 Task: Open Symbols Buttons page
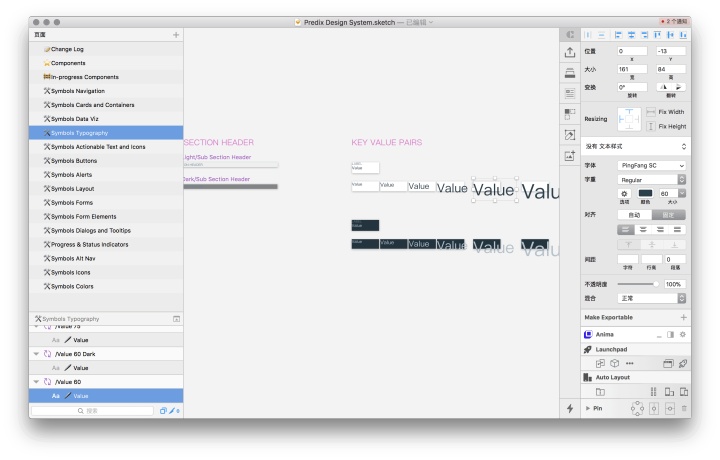coord(106,161)
